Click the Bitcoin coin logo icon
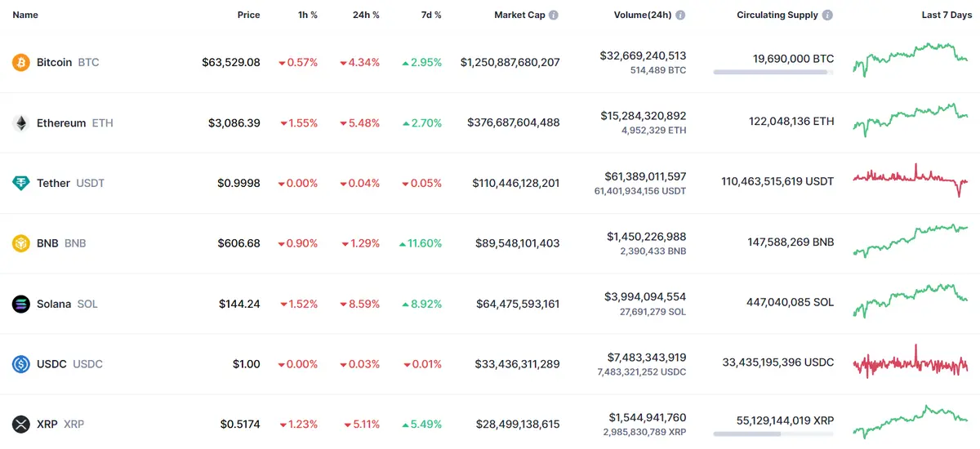Viewport: 980px width, 449px height. [21, 62]
